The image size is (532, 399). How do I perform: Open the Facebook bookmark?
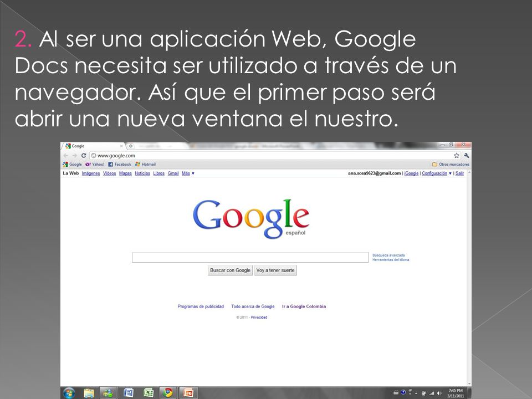pyautogui.click(x=120, y=164)
